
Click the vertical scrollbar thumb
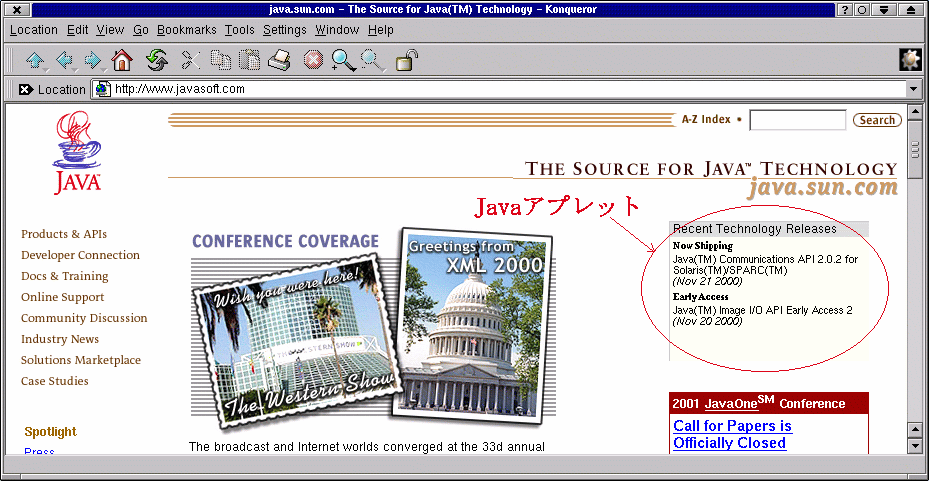[x=914, y=148]
